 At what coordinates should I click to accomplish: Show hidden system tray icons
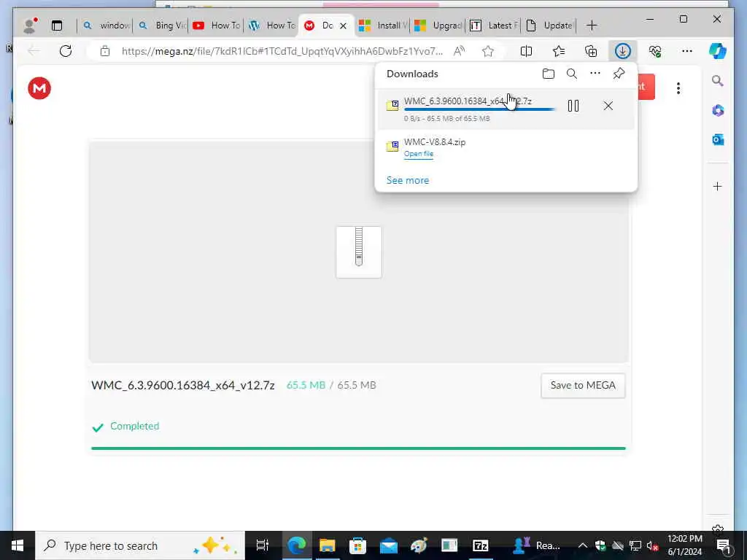(583, 545)
